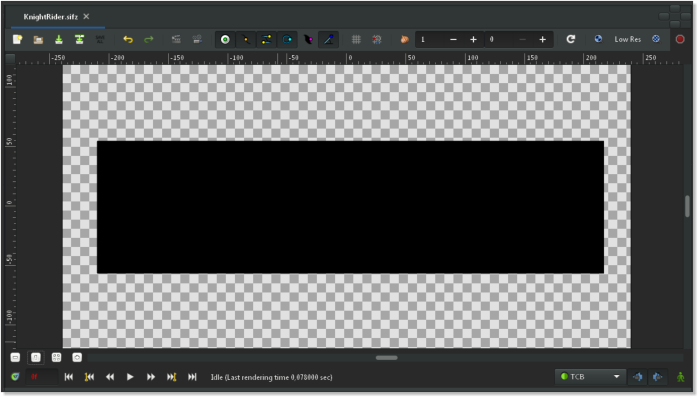Refresh the canvas rendering

pos(571,39)
